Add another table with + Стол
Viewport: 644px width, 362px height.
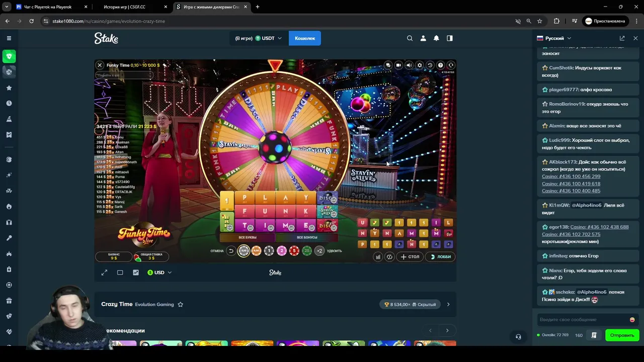410,256
